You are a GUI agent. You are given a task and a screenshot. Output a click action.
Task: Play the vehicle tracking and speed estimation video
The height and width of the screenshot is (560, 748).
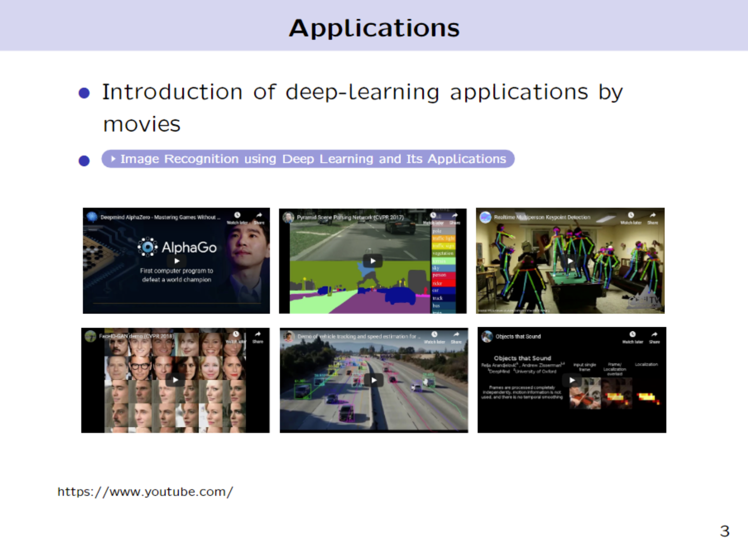click(x=374, y=380)
